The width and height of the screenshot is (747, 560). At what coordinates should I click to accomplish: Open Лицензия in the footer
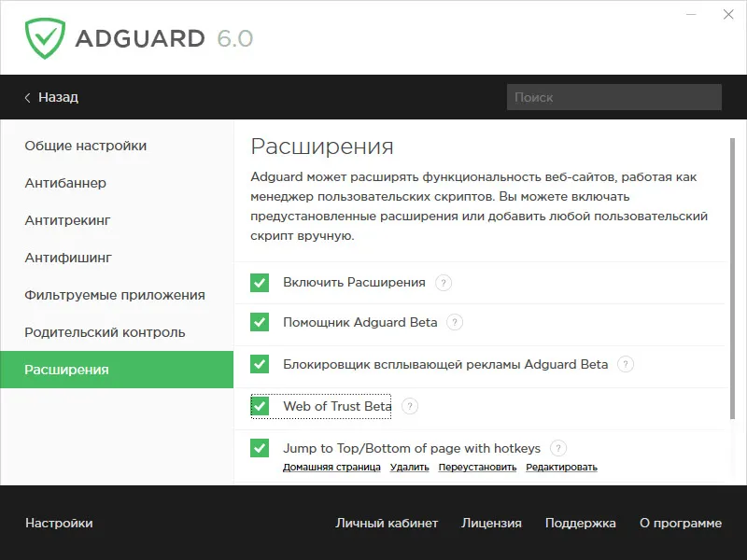pos(491,523)
